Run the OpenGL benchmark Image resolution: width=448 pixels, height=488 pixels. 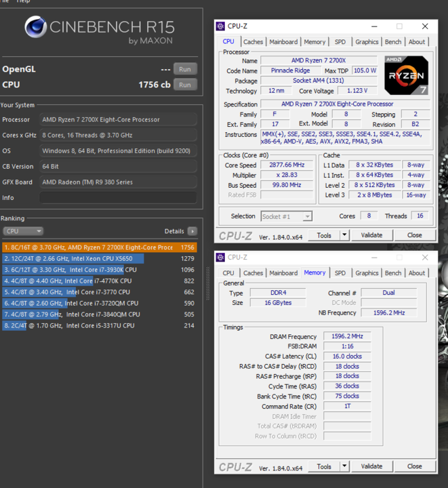185,69
